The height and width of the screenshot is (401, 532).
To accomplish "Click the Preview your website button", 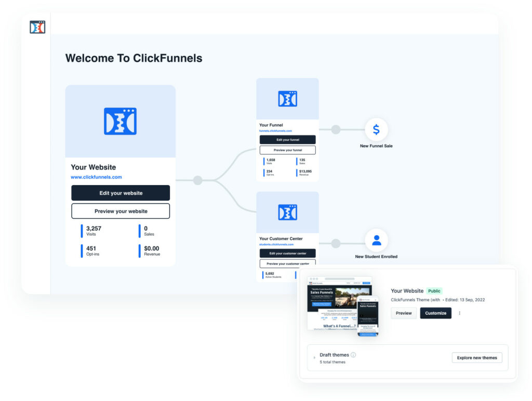I will point(121,211).
